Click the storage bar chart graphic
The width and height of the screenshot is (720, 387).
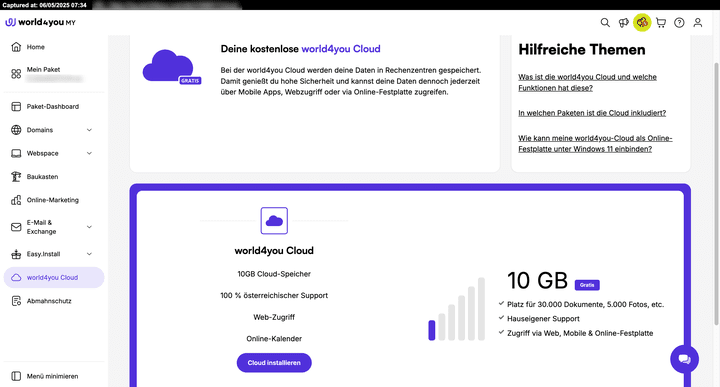456,309
